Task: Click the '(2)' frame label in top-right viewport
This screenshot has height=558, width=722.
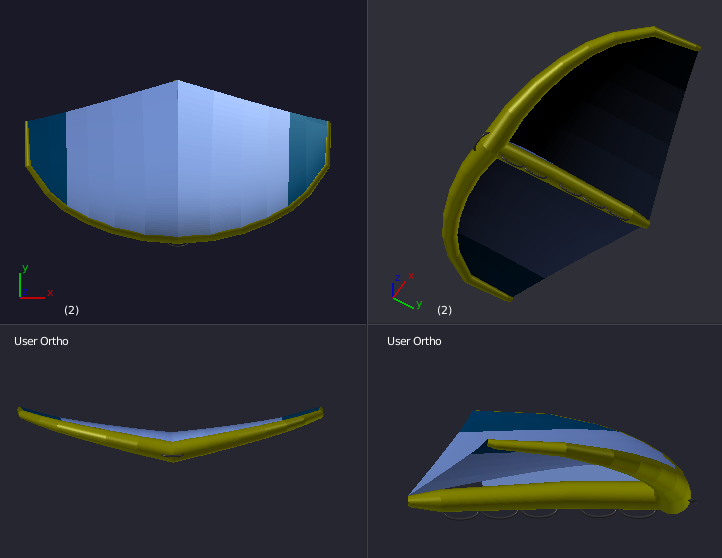Action: tap(444, 310)
